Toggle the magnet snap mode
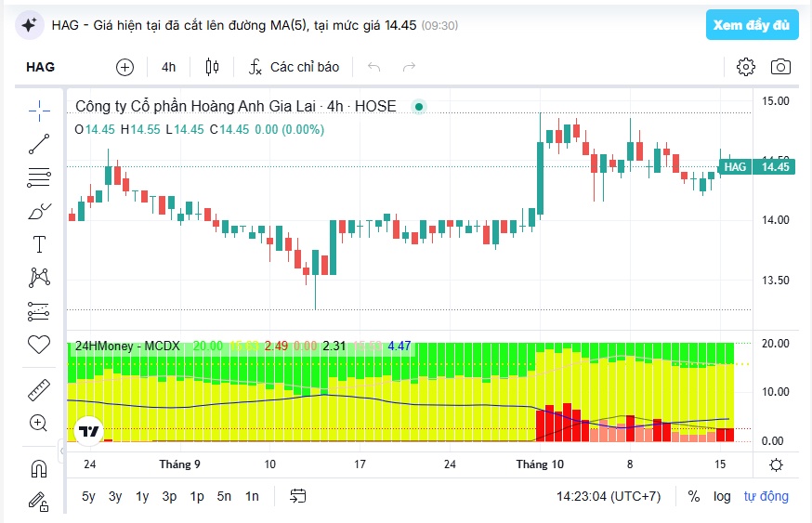 point(39,468)
